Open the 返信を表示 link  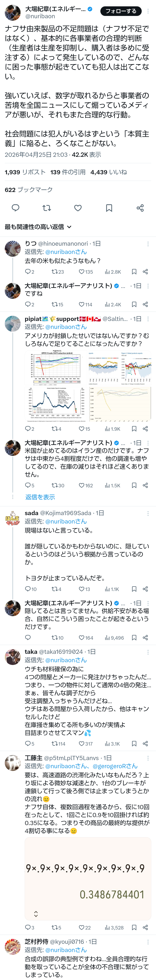pyautogui.click(x=40, y=497)
